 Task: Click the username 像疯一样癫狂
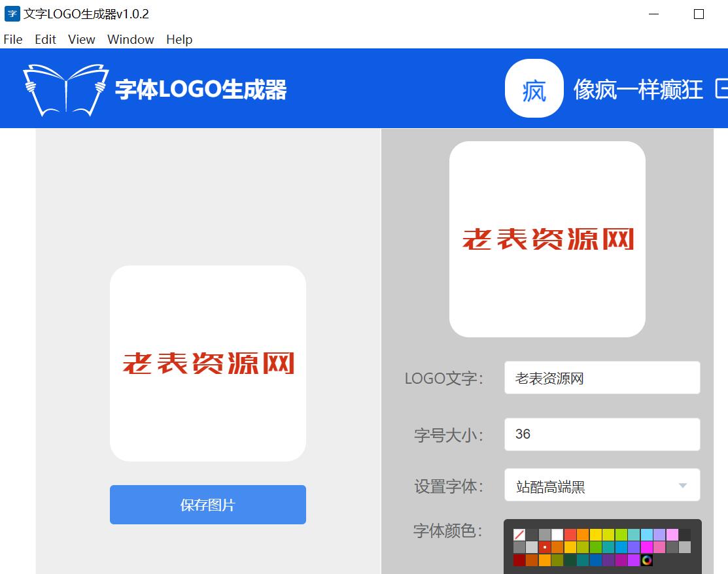click(x=638, y=89)
